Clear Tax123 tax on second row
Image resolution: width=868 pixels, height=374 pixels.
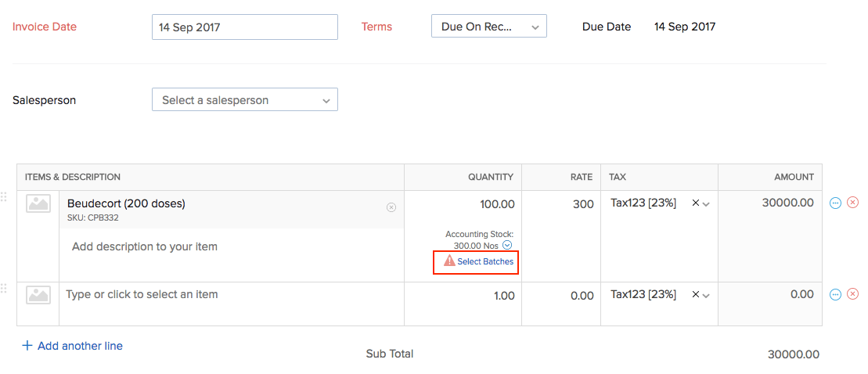coord(695,295)
